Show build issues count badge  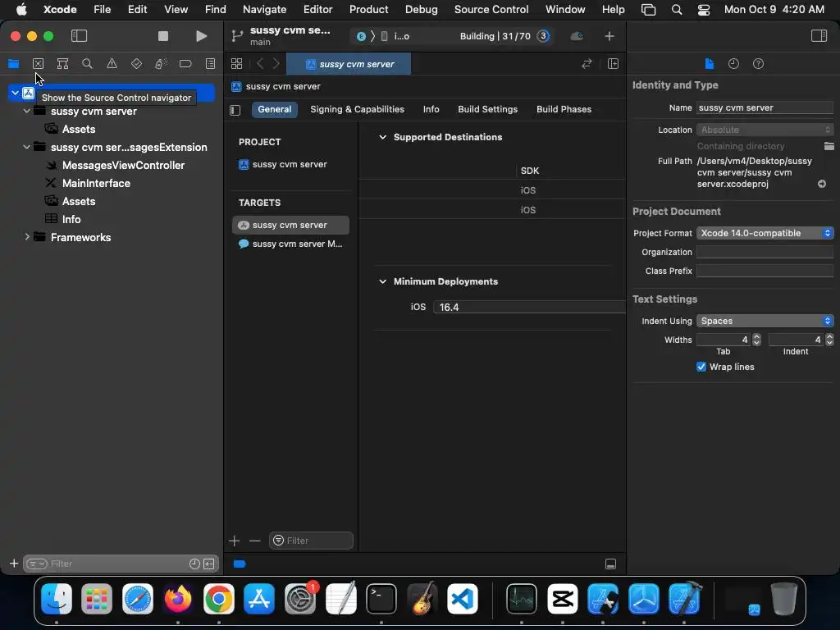point(543,36)
